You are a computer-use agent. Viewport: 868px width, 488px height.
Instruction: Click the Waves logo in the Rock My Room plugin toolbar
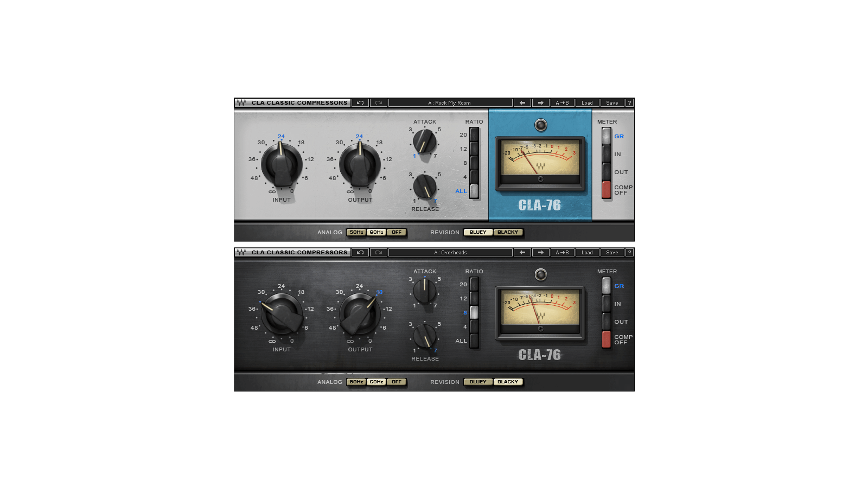[241, 102]
